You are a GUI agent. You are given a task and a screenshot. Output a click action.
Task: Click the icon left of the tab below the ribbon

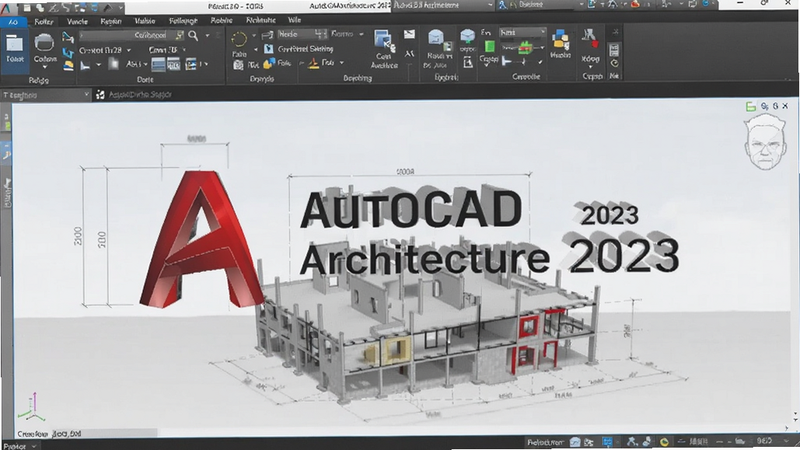pyautogui.click(x=100, y=94)
